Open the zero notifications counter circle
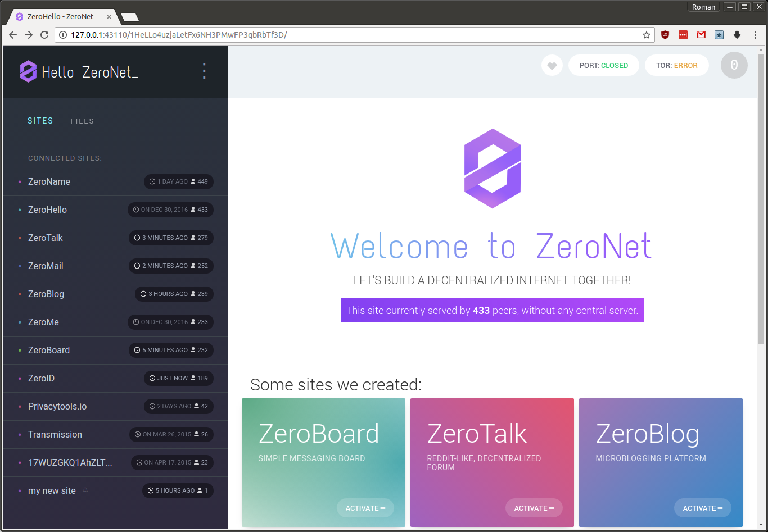768x532 pixels. (x=734, y=65)
